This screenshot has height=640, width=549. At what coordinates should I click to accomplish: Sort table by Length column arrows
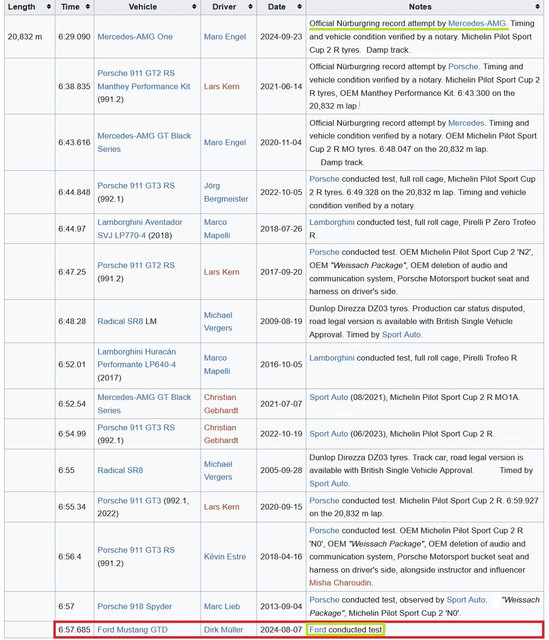click(x=49, y=7)
